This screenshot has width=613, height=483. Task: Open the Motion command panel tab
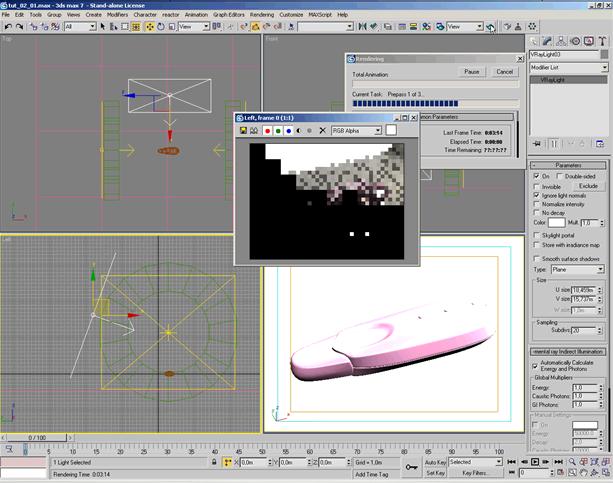575,41
